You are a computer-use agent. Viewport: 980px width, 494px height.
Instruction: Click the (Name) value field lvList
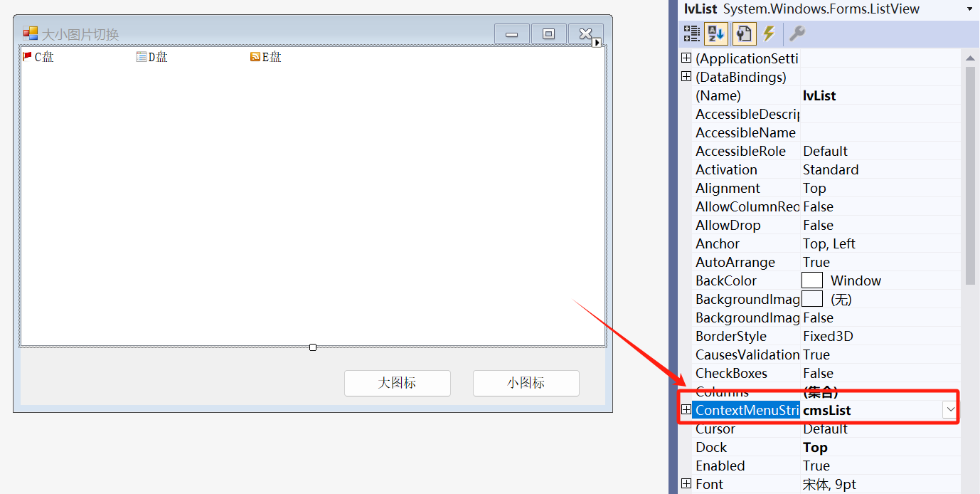tap(879, 95)
